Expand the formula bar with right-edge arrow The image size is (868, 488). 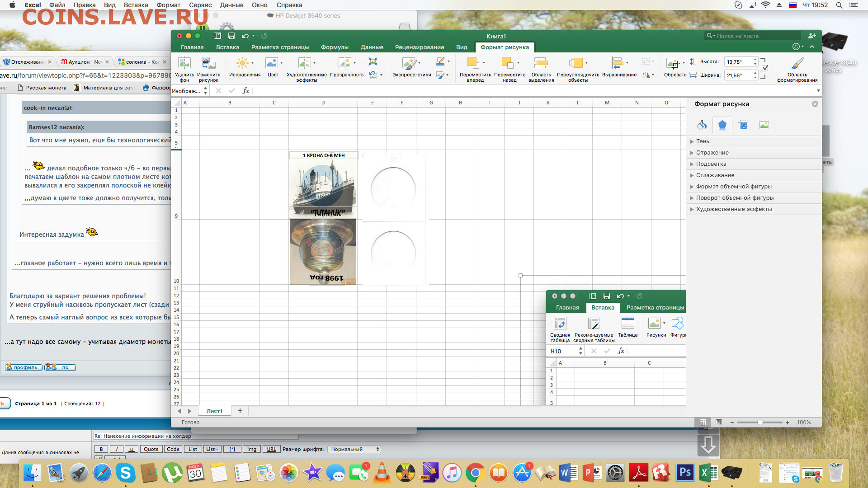point(818,91)
